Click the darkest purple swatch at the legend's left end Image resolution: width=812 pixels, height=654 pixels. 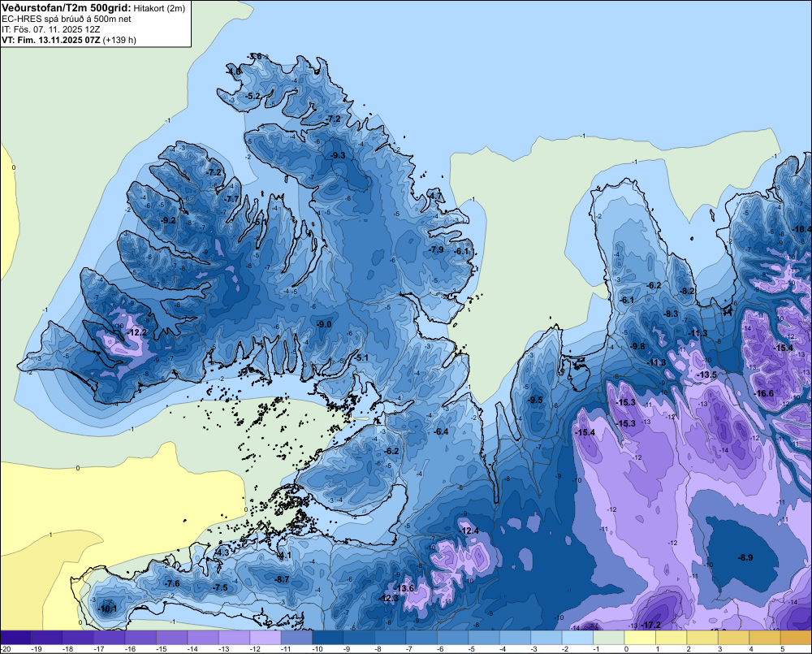15,637
